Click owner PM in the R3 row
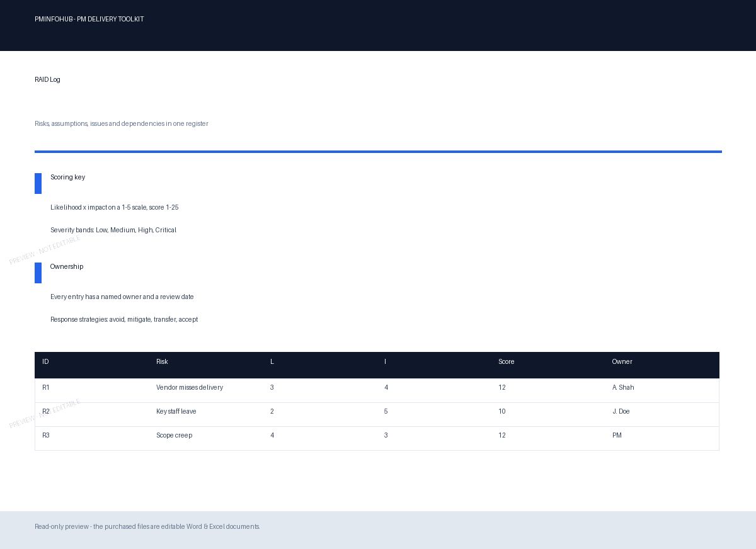This screenshot has width=756, height=549. [x=617, y=435]
